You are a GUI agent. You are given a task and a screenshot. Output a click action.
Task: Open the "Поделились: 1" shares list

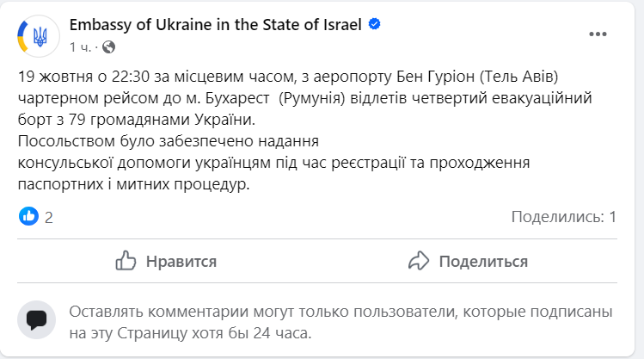point(563,217)
